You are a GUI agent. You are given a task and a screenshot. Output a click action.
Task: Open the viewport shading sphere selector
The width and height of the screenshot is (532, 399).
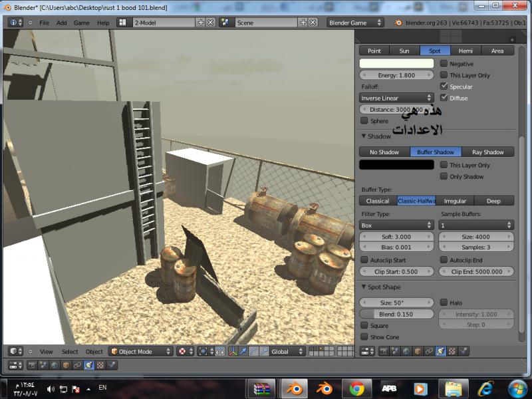click(186, 352)
